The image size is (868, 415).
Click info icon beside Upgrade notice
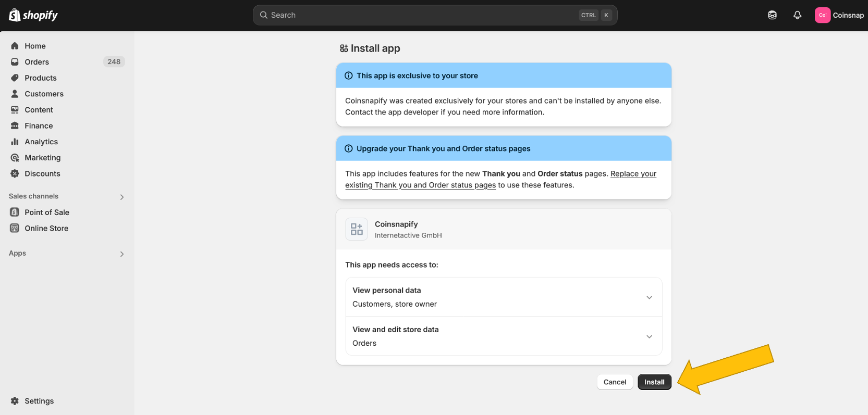click(x=349, y=148)
